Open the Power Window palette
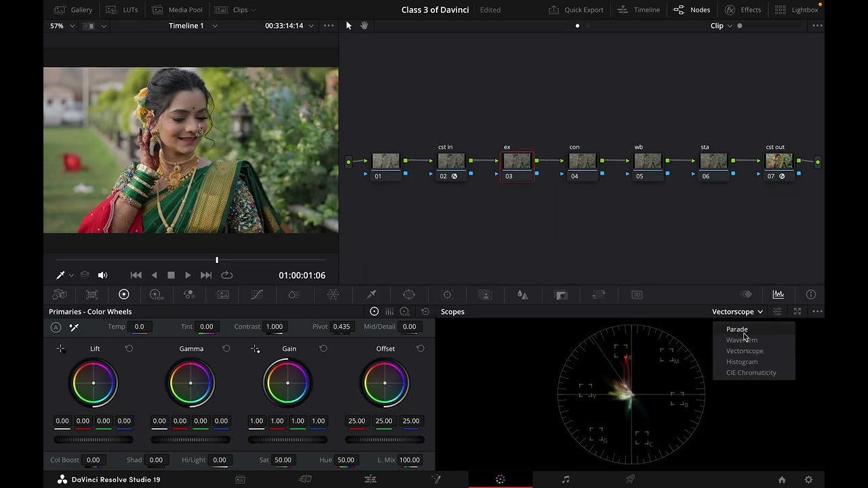868x488 pixels. click(409, 295)
